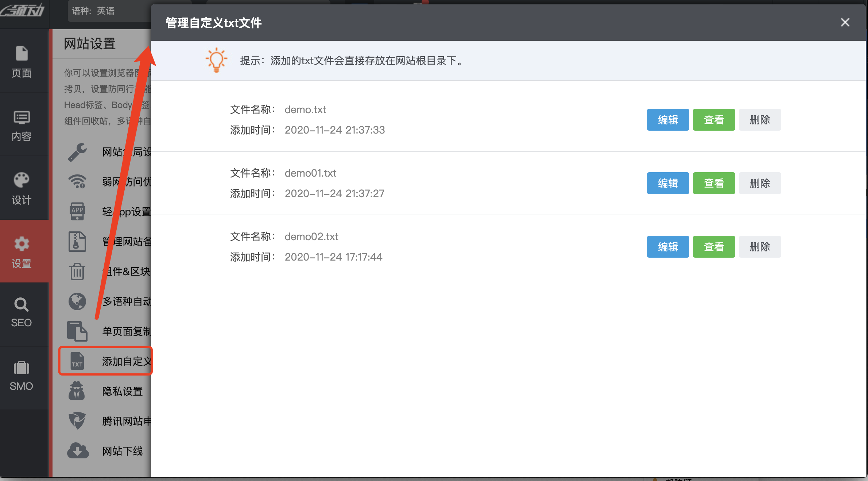This screenshot has width=868, height=481.
Task: Open 隐私设置 via the spy icon
Action: [77, 391]
